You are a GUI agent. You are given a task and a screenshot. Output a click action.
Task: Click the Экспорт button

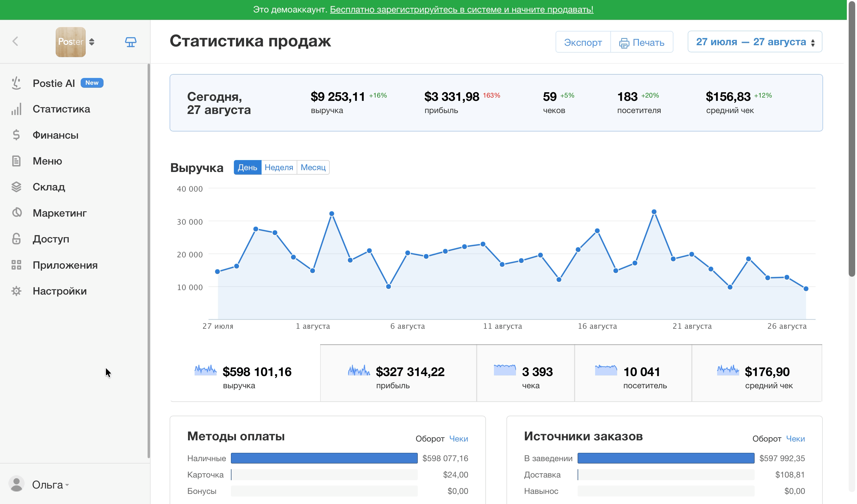coord(583,42)
